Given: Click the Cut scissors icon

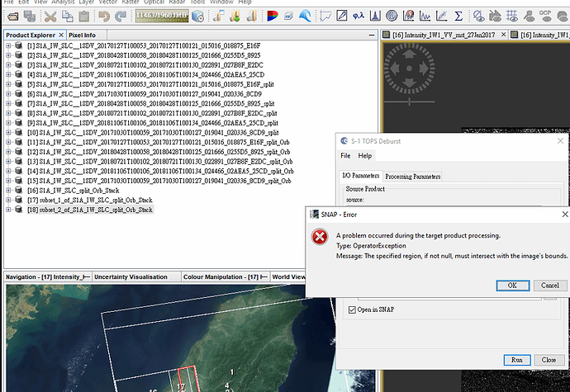Looking at the screenshot, I should click(50, 17).
